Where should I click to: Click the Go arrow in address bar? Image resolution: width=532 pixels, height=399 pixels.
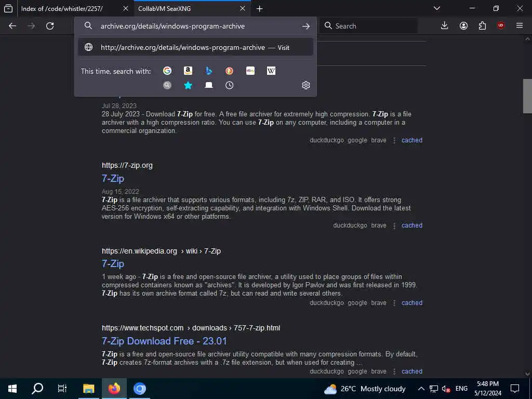pos(305,26)
